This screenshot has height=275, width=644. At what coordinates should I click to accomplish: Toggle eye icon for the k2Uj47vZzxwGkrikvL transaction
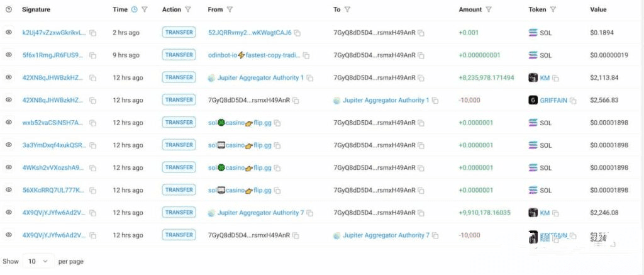(9, 32)
